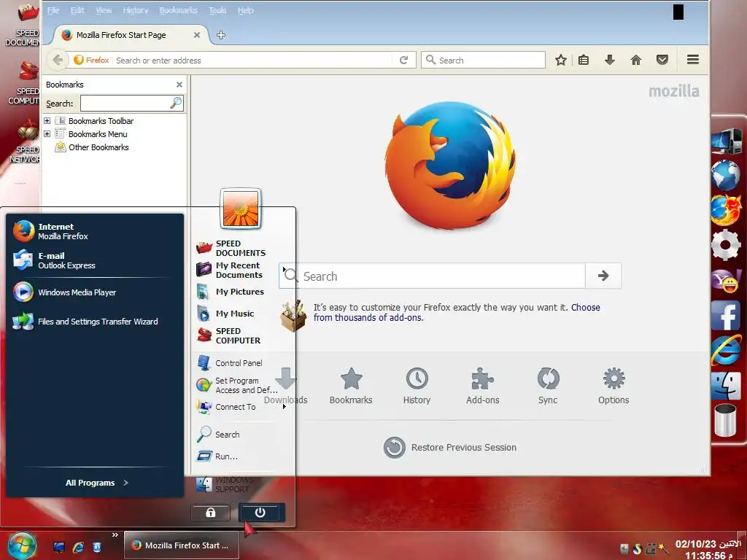The width and height of the screenshot is (747, 560).
Task: Bookmark this page with the star icon
Action: tap(561, 60)
